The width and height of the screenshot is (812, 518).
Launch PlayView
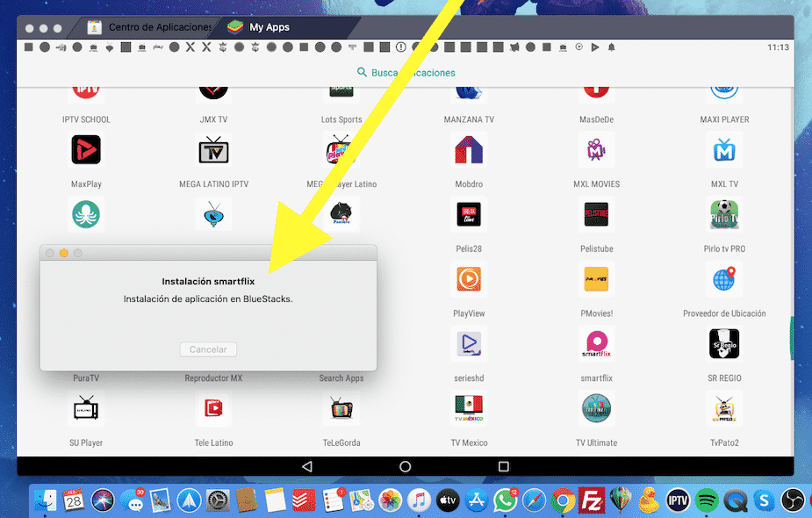[469, 279]
